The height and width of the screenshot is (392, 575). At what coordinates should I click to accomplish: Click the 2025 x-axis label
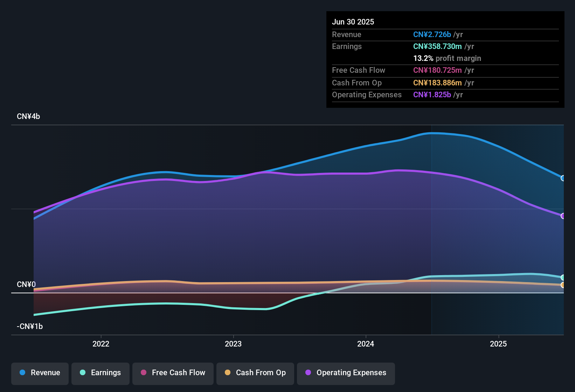pyautogui.click(x=498, y=344)
